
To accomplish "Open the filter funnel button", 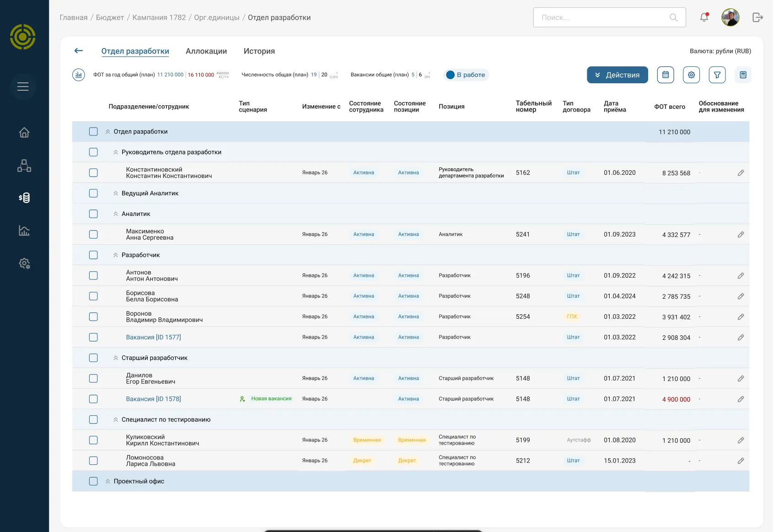I will click(717, 75).
